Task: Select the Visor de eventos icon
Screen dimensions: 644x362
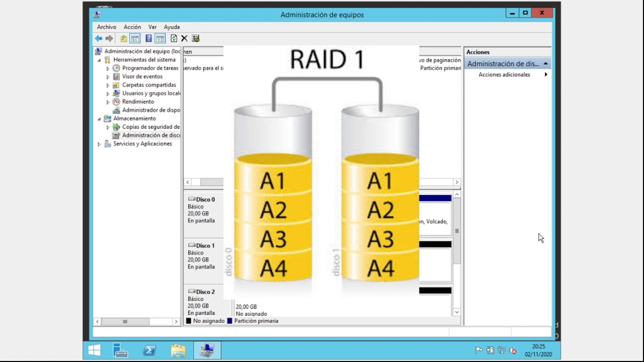Action: click(x=116, y=76)
